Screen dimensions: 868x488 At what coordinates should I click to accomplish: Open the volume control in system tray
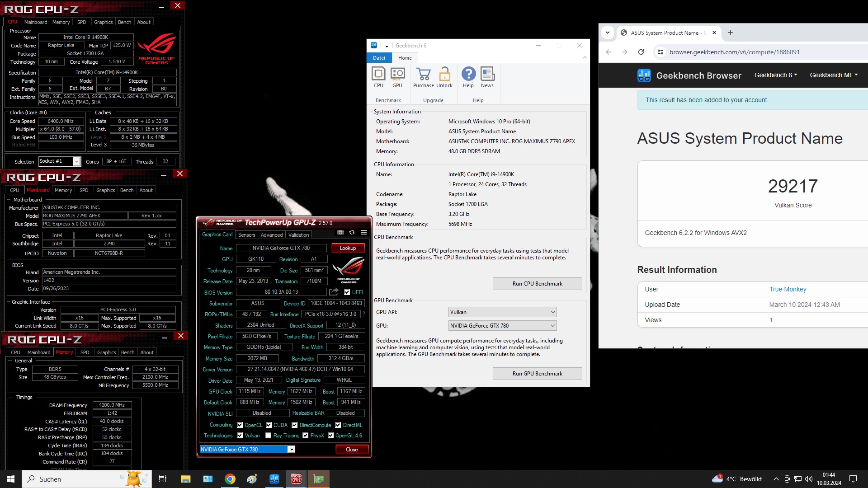pyautogui.click(x=809, y=479)
